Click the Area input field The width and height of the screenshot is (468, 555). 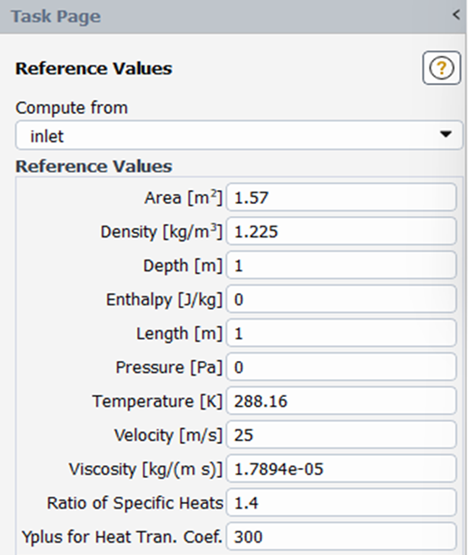pos(341,197)
